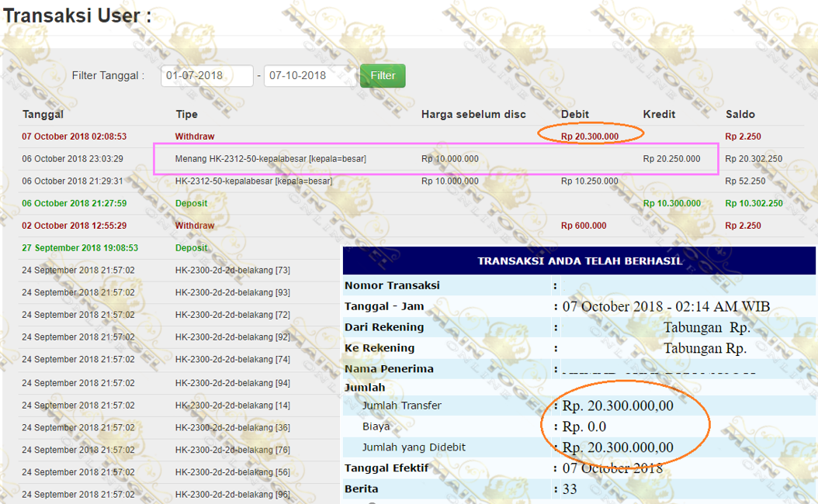Click the Rp 20.250.000 kredit amount

(x=671, y=159)
